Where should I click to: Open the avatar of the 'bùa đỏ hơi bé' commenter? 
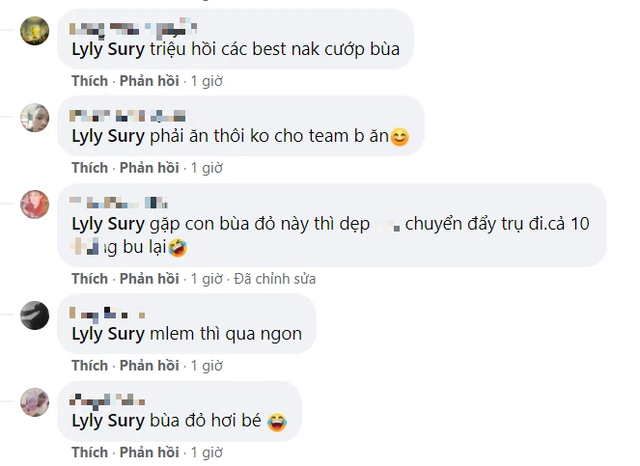(x=35, y=402)
